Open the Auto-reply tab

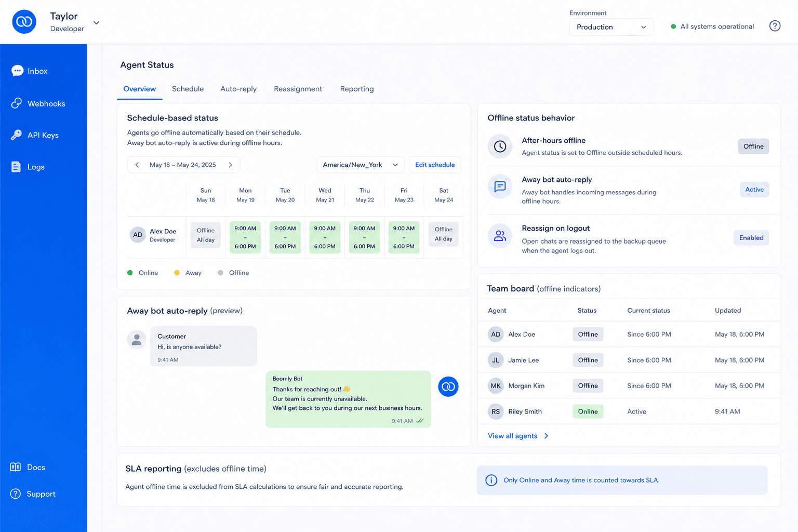[238, 89]
